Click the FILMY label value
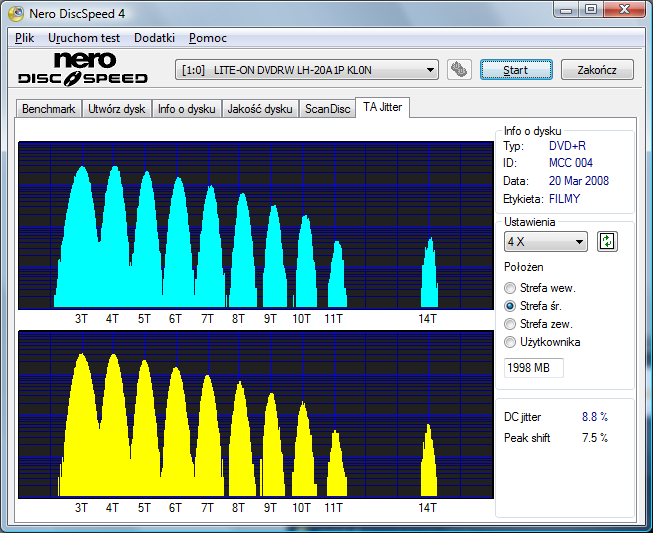Screen dimensions: 653x533 [x=564, y=199]
